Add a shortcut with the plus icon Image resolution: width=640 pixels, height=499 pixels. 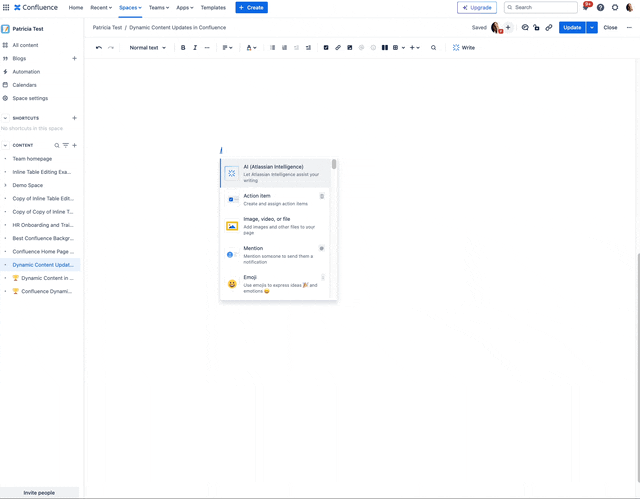(x=74, y=118)
